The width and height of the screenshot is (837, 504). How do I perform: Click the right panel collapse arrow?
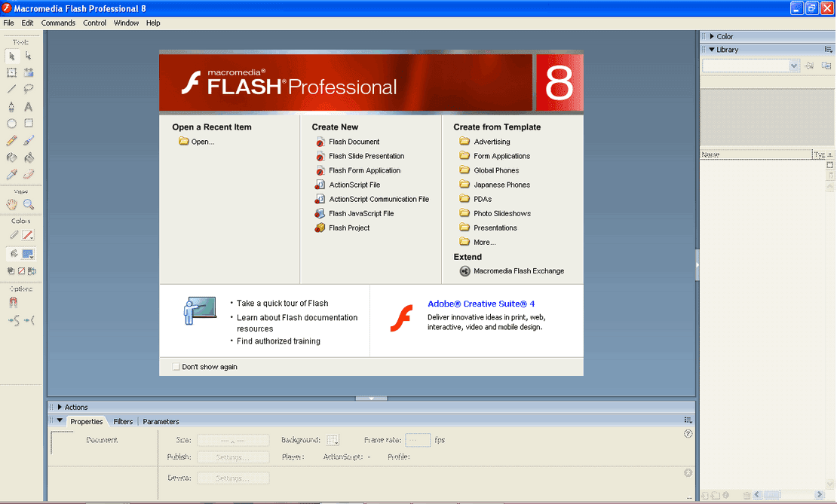pos(697,264)
